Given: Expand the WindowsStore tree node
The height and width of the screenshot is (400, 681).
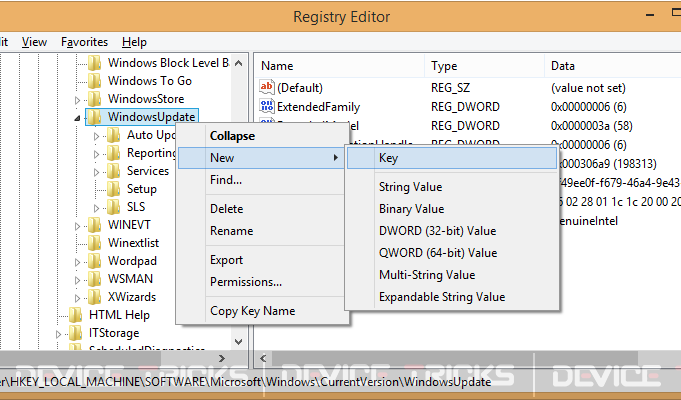Looking at the screenshot, I should pos(77,100).
